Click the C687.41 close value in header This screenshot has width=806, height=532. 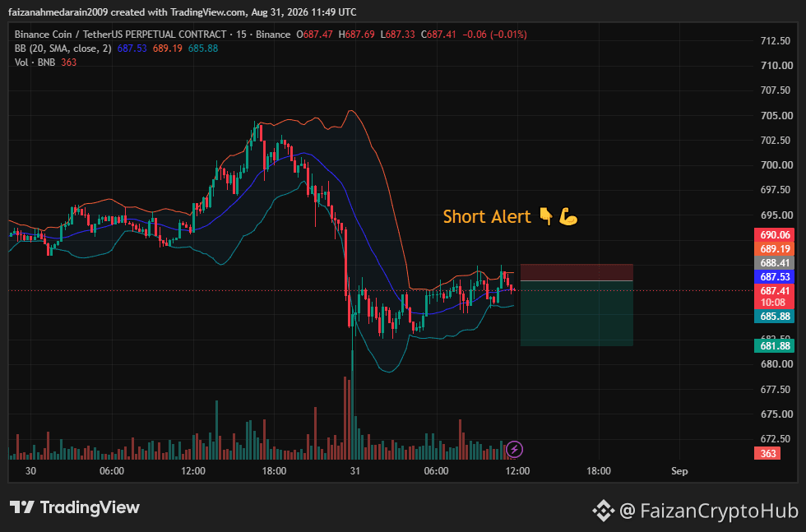(438, 35)
